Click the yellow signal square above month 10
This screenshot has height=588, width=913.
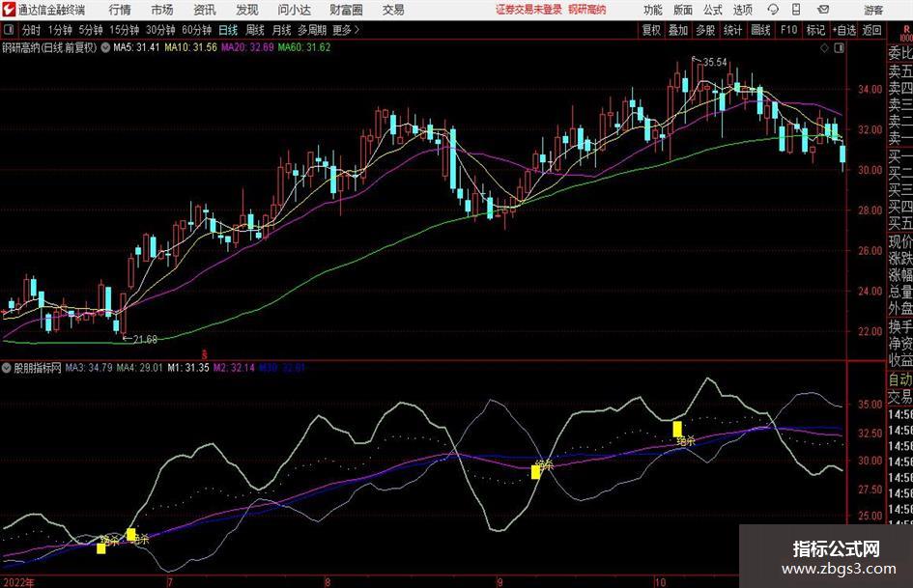coord(677,429)
